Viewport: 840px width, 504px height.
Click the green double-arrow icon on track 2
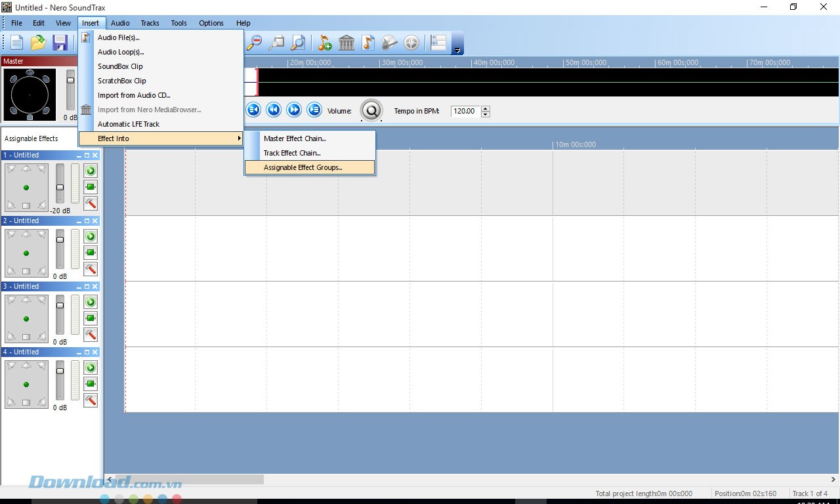tap(91, 253)
